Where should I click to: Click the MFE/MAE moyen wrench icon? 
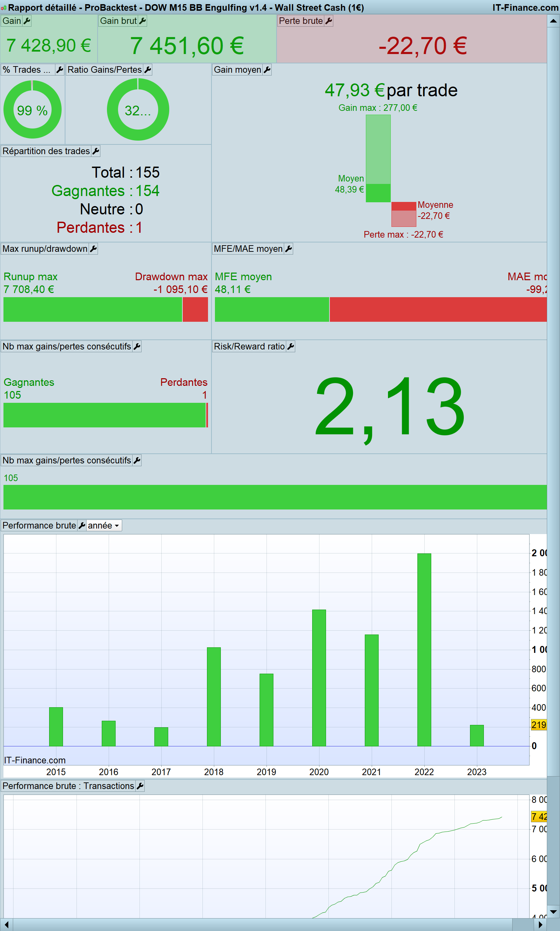pos(289,249)
